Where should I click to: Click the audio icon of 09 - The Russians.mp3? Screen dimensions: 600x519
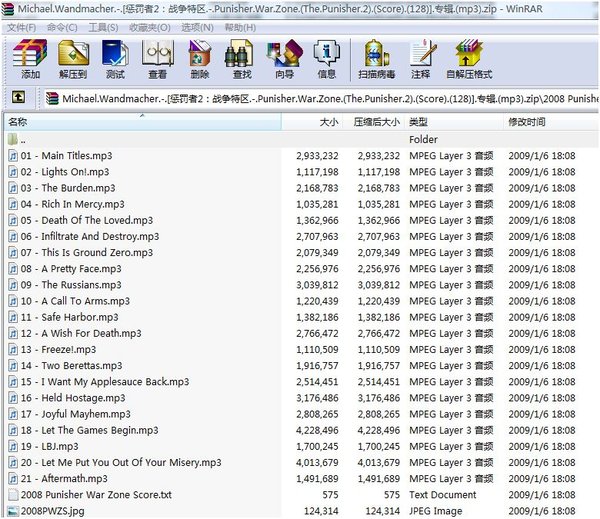pos(13,285)
